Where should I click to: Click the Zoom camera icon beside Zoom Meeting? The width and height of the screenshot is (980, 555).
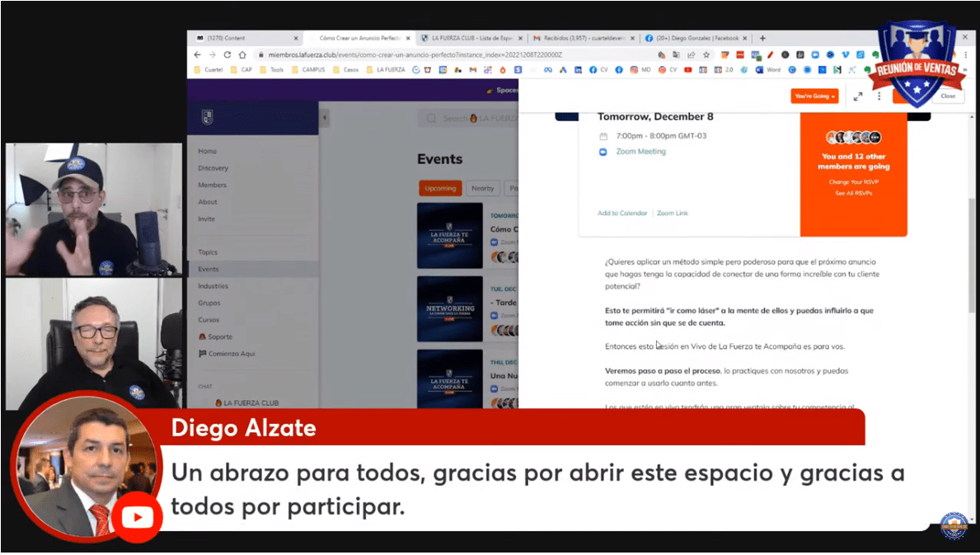pos(603,152)
